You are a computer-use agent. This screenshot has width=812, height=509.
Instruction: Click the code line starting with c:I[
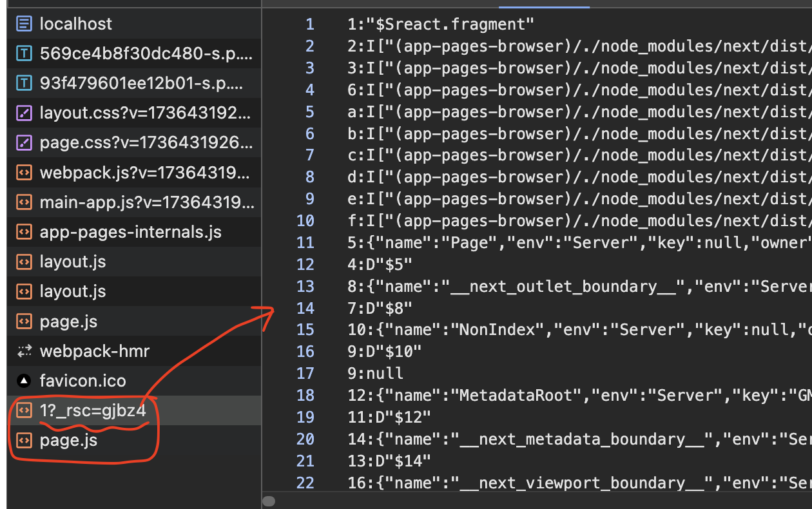tap(579, 155)
